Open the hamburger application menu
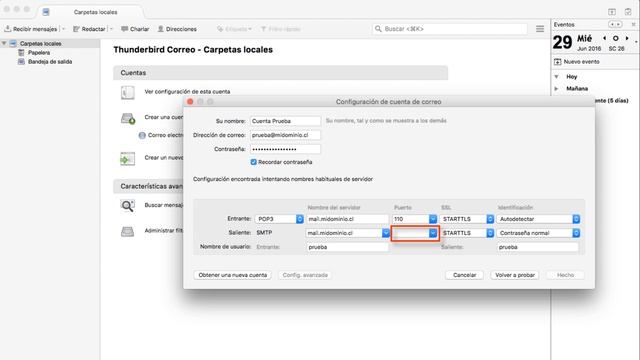This screenshot has width=640, height=360. coord(540,29)
